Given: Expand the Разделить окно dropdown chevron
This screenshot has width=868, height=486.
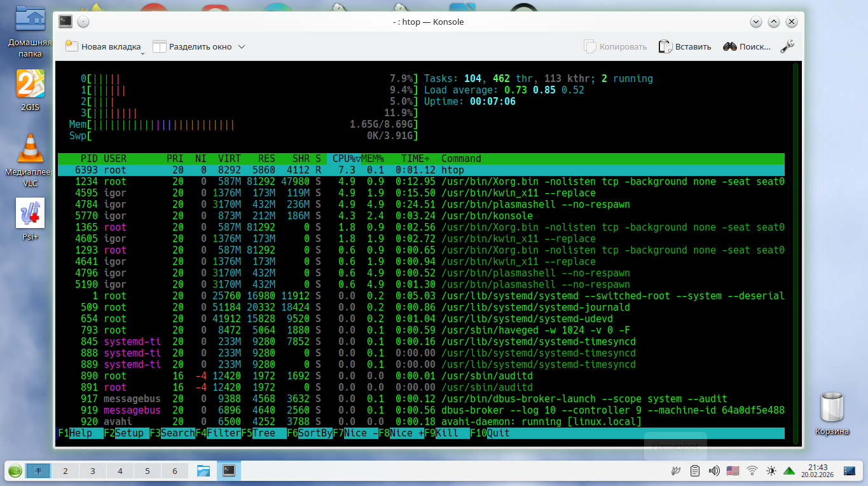Looking at the screenshot, I should [242, 46].
